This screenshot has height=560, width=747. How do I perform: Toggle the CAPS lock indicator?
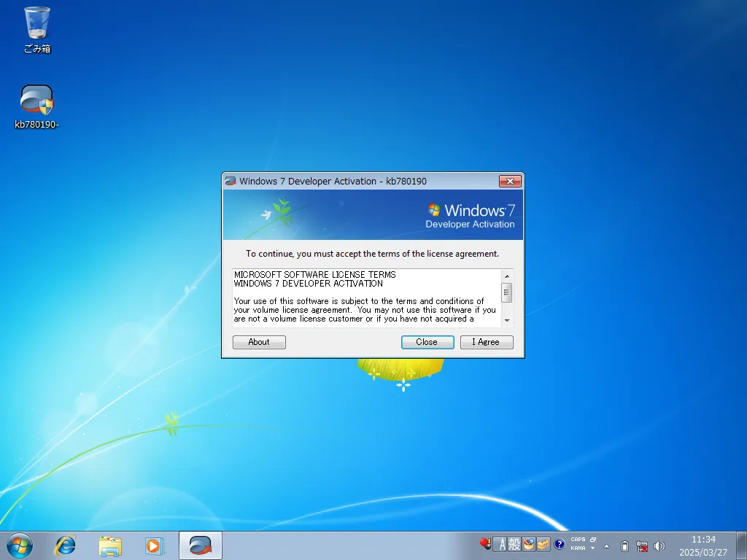click(578, 540)
